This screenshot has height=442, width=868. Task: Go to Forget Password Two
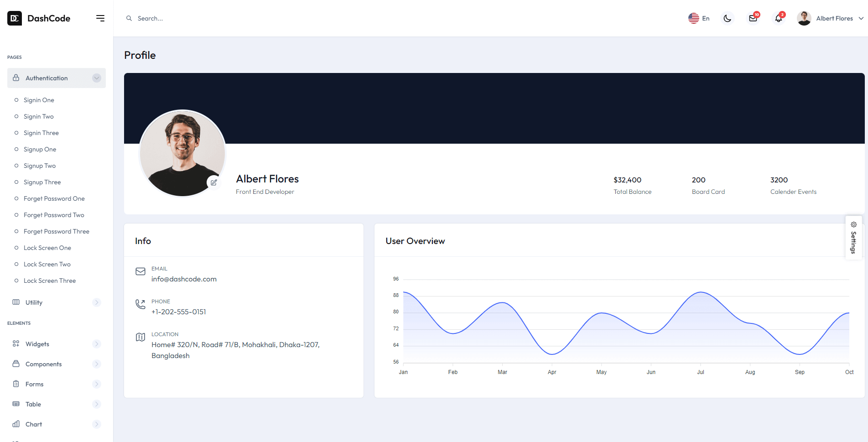[x=54, y=215]
